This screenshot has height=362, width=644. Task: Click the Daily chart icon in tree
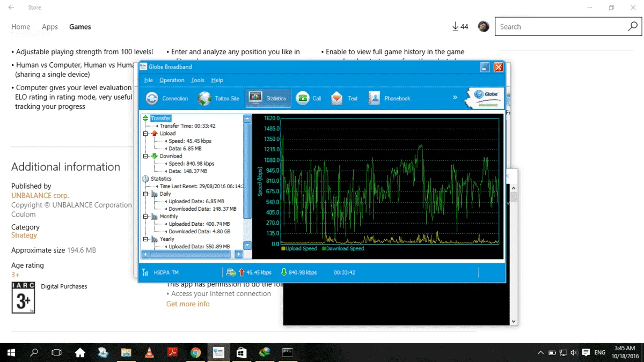coord(155,194)
